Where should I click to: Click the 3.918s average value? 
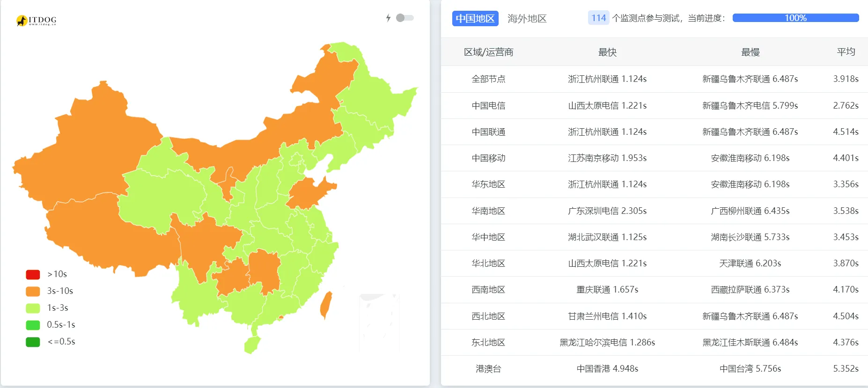pos(846,79)
